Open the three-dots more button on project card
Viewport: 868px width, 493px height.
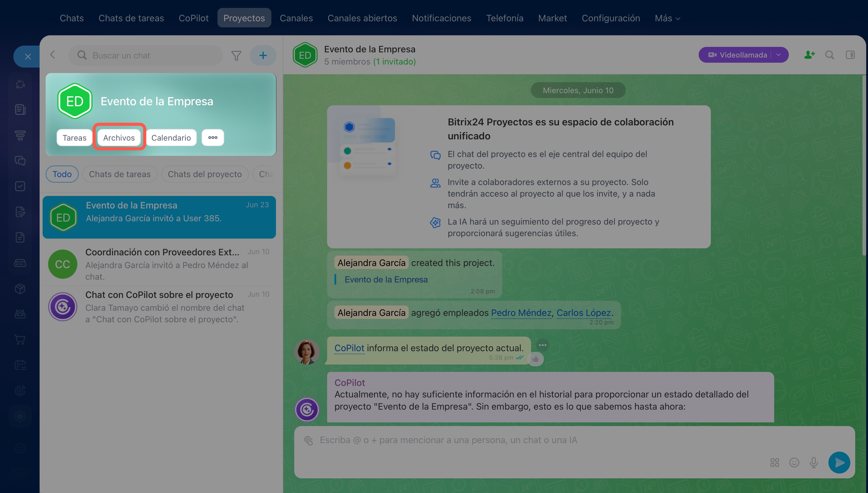213,138
